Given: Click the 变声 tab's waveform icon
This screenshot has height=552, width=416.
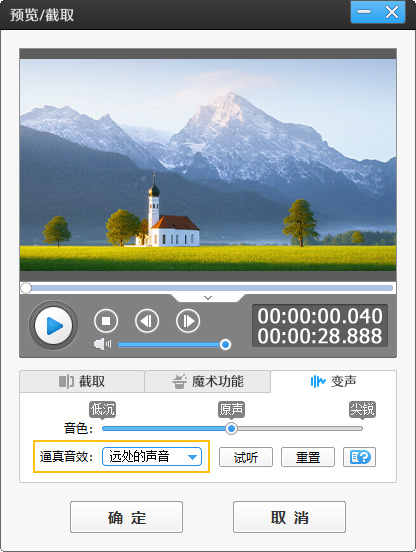Looking at the screenshot, I should coord(318,381).
